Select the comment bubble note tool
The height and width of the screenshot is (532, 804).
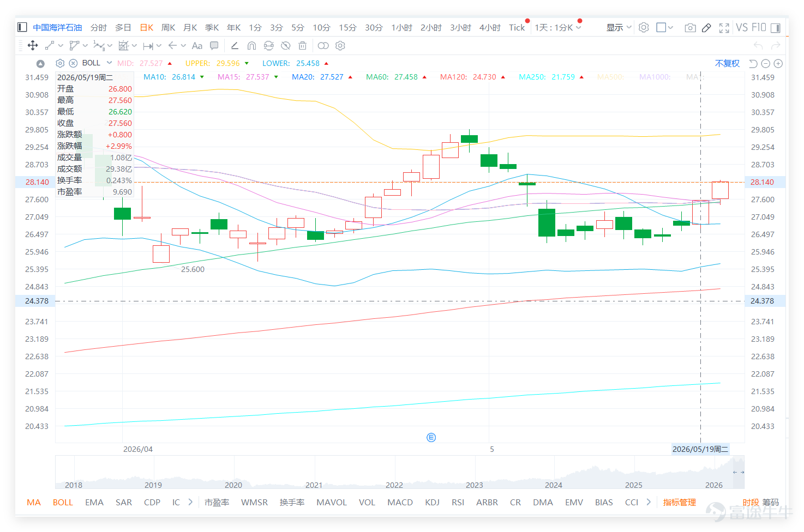(214, 46)
